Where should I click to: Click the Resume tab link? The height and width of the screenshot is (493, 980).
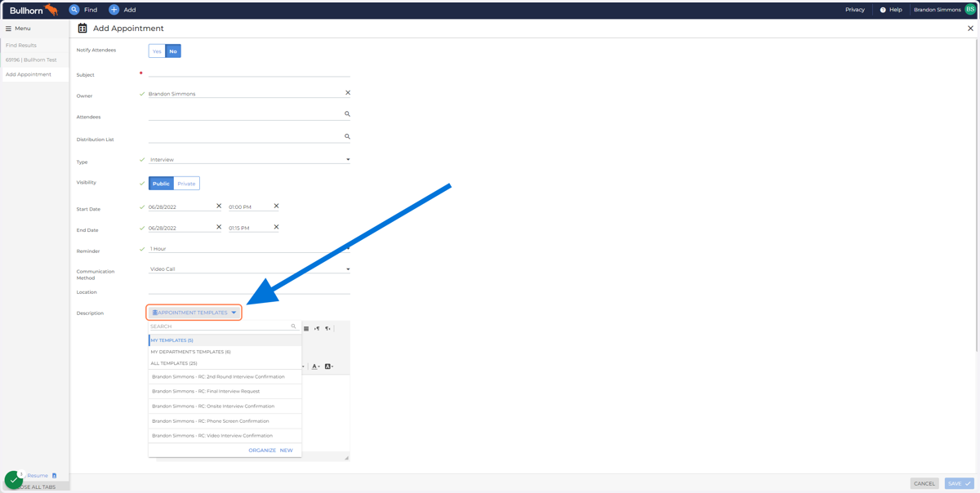coord(38,476)
